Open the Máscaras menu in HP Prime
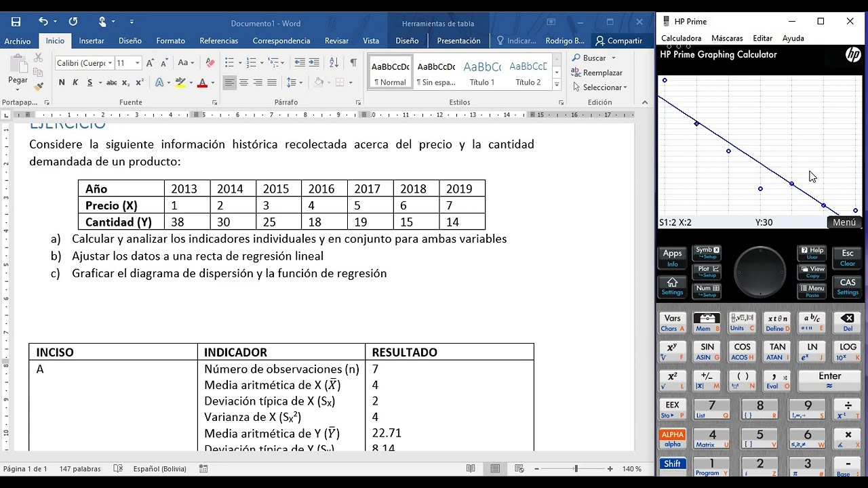Image resolution: width=868 pixels, height=488 pixels. (727, 39)
